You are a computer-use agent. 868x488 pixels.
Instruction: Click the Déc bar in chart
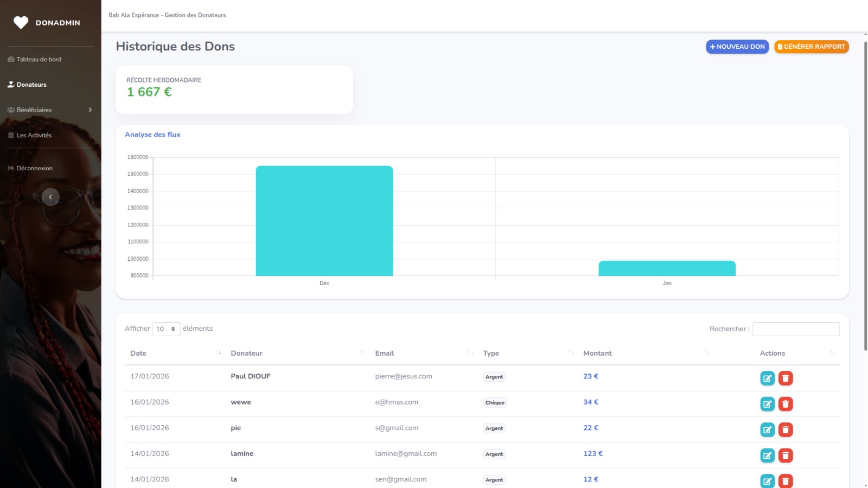pos(324,221)
